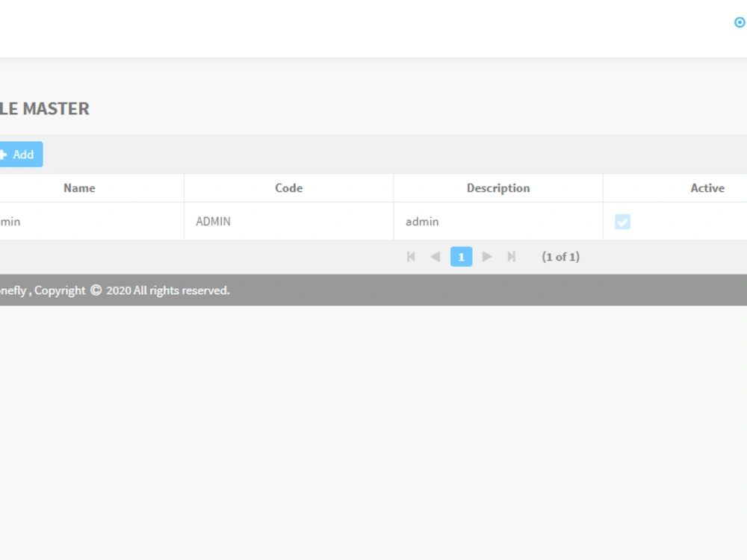Sort the table by Name column
Viewport: 747px width, 560px height.
coord(78,187)
